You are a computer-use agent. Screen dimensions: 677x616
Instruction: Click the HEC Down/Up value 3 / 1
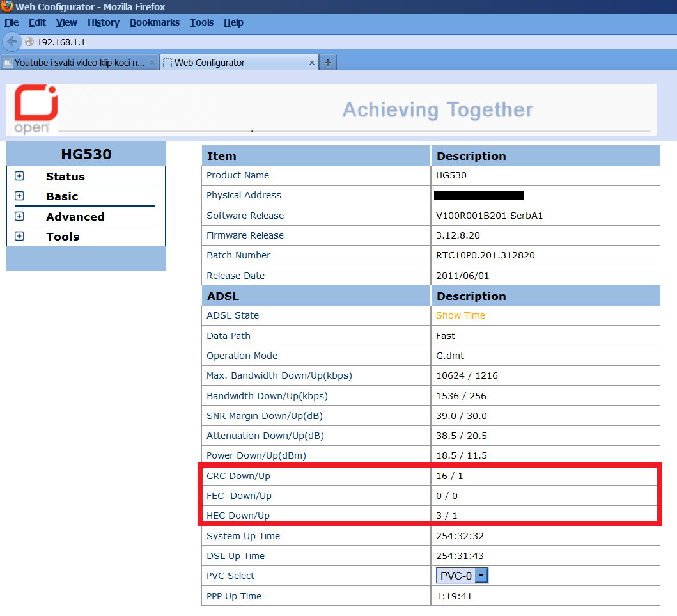(447, 516)
